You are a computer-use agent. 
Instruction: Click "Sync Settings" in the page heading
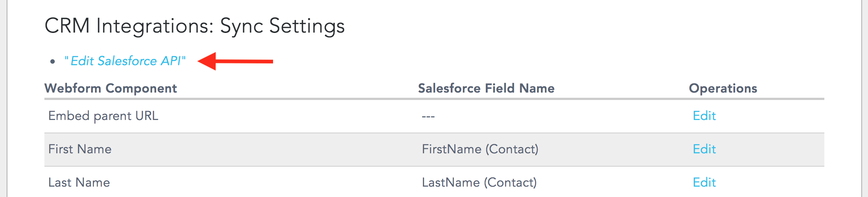[x=282, y=26]
